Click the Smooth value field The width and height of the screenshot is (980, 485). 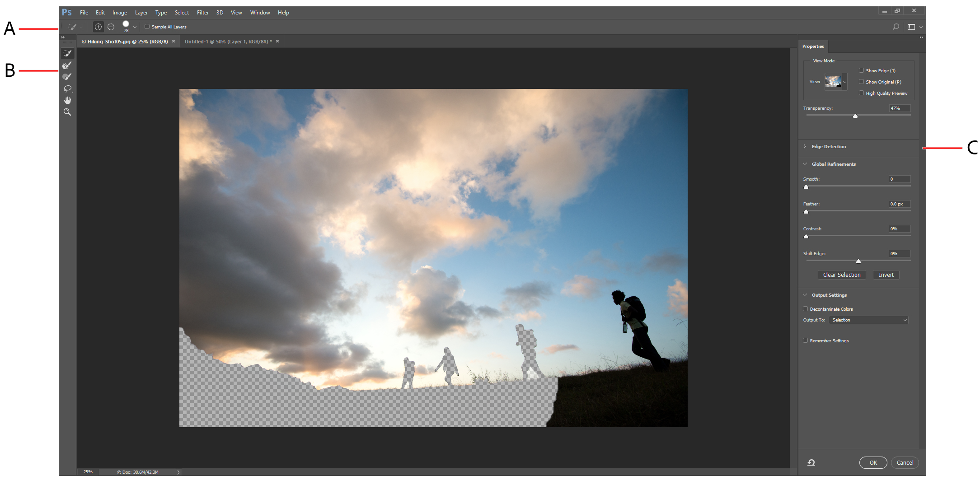click(900, 179)
